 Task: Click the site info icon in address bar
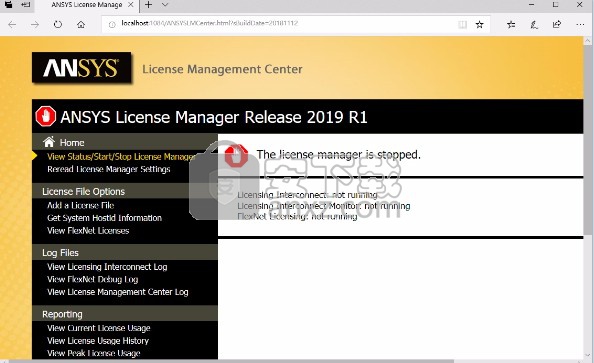(x=112, y=25)
